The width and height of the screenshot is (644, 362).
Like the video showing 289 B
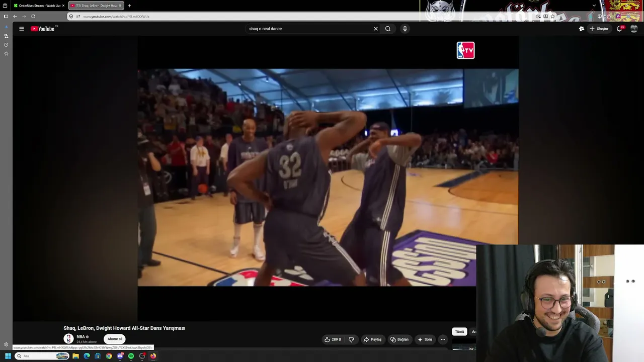[x=333, y=339]
